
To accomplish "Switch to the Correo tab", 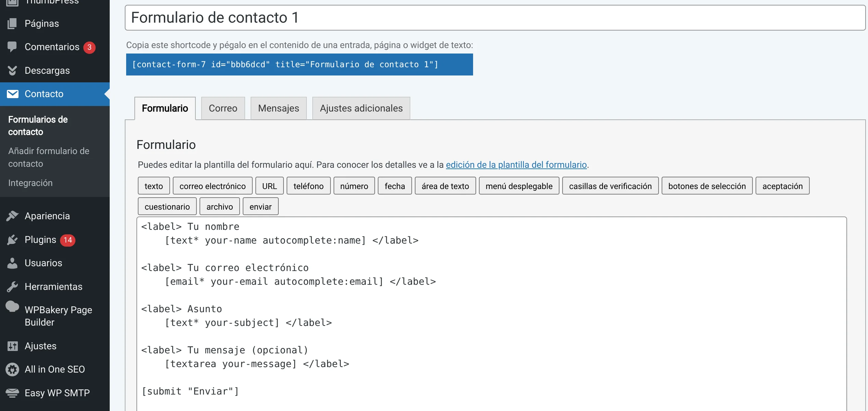I will click(223, 108).
